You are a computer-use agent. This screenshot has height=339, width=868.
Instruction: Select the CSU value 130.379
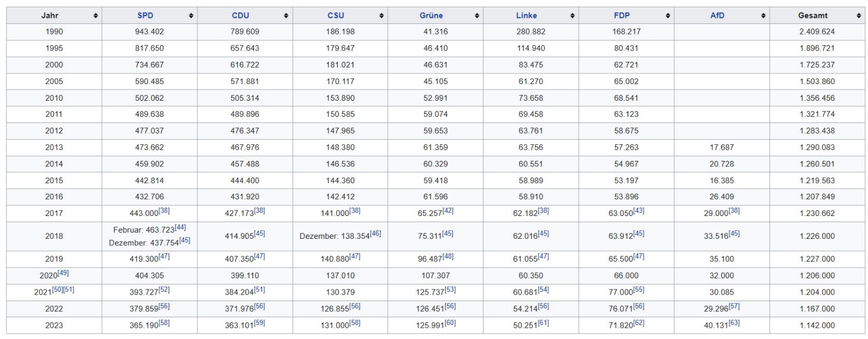(340, 292)
